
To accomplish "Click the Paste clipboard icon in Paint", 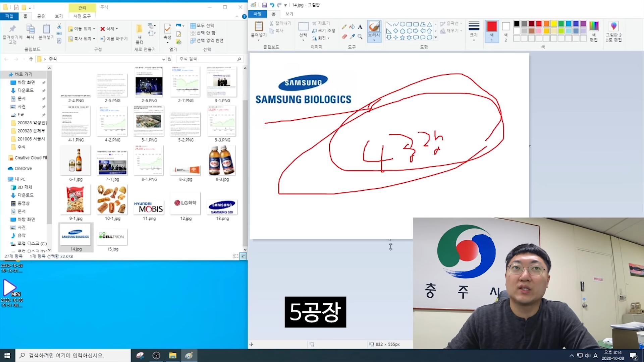I will (x=259, y=26).
